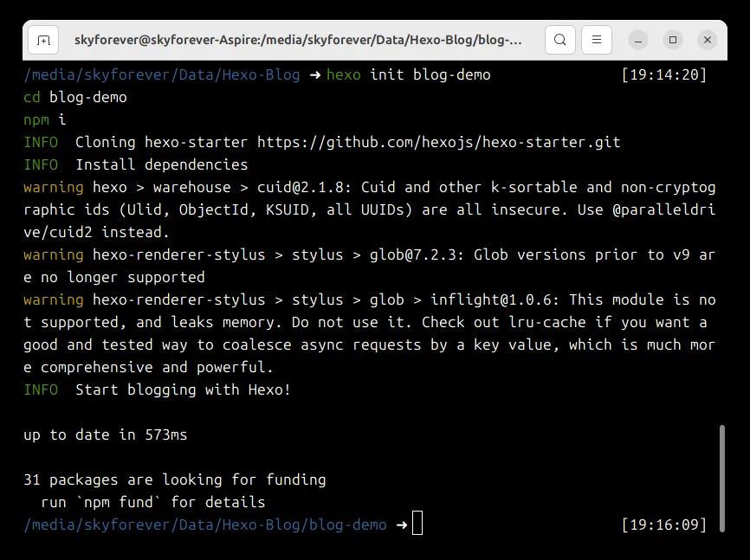Open a new terminal tab
Image resolution: width=750 pixels, height=560 pixels.
tap(43, 40)
